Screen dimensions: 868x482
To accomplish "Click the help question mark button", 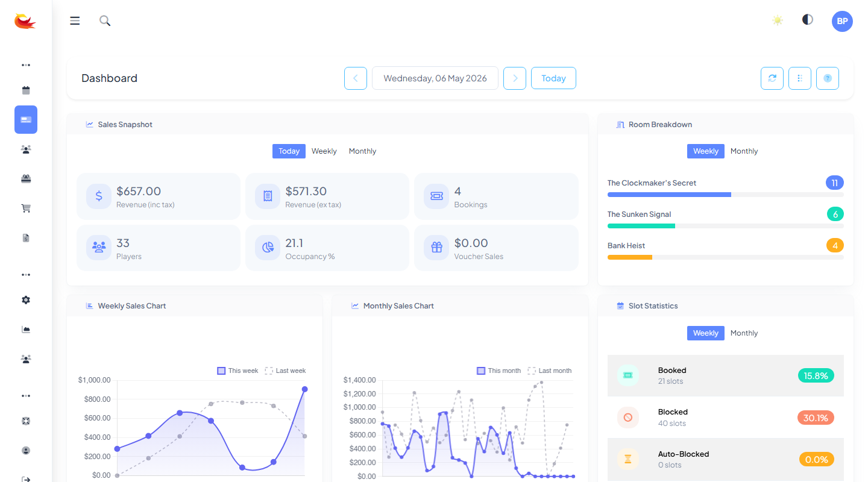I will coord(828,78).
